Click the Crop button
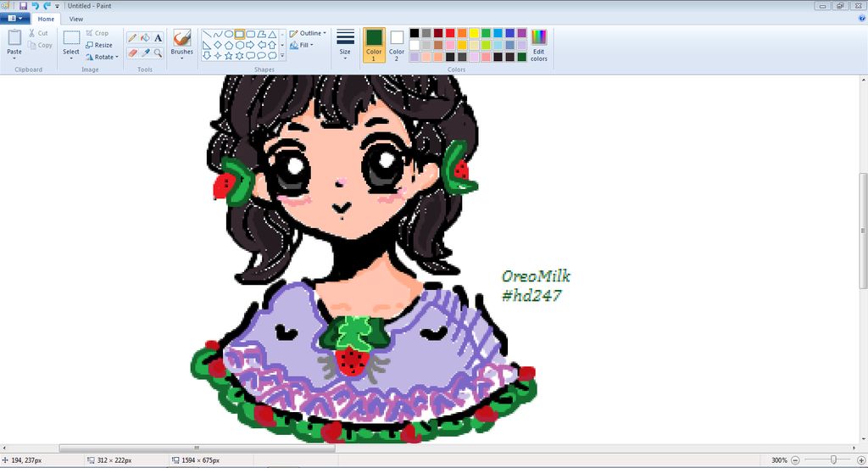 click(x=97, y=33)
